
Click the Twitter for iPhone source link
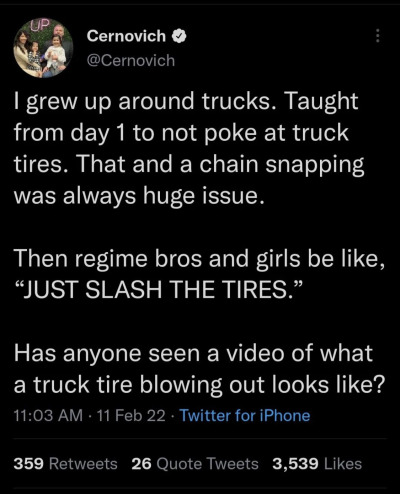pyautogui.click(x=245, y=416)
